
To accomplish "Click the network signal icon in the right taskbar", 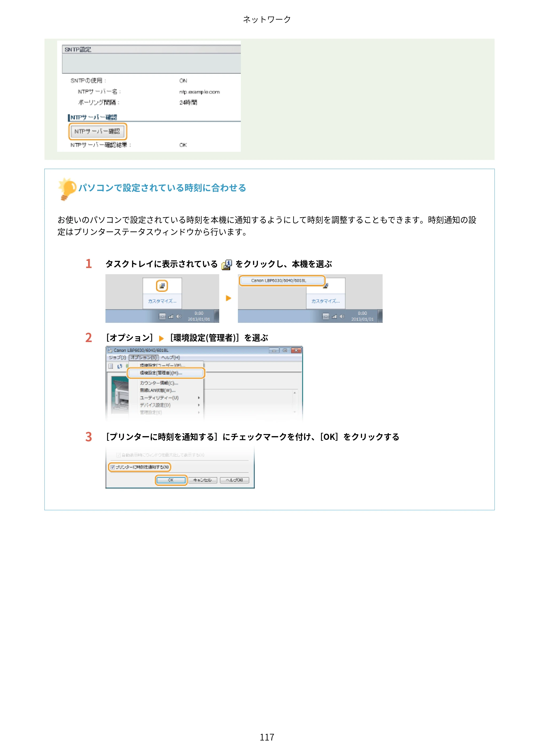I will coord(334,316).
